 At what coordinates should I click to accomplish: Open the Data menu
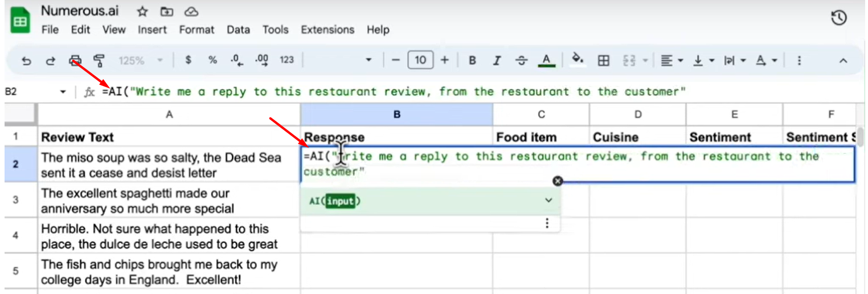point(239,30)
